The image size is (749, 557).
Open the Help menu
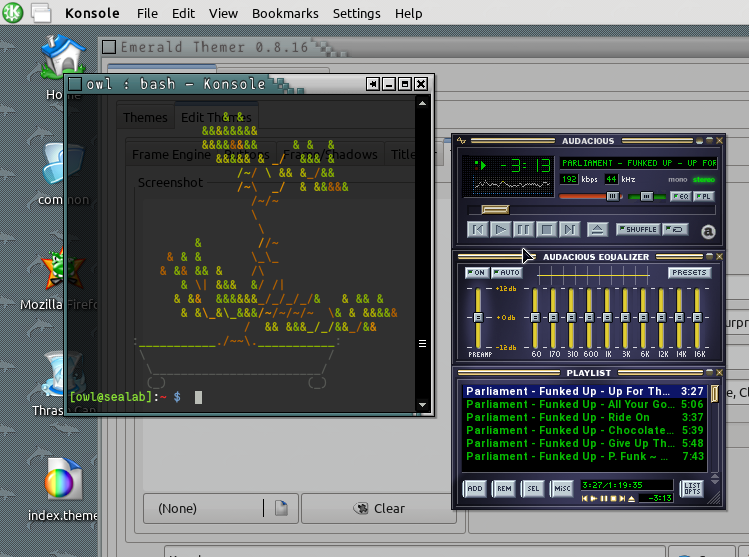pyautogui.click(x=408, y=13)
